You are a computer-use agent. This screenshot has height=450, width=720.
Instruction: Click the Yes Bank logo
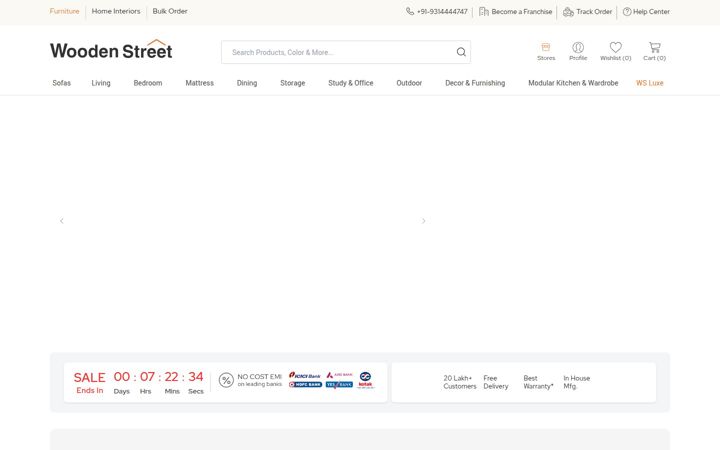pos(339,385)
